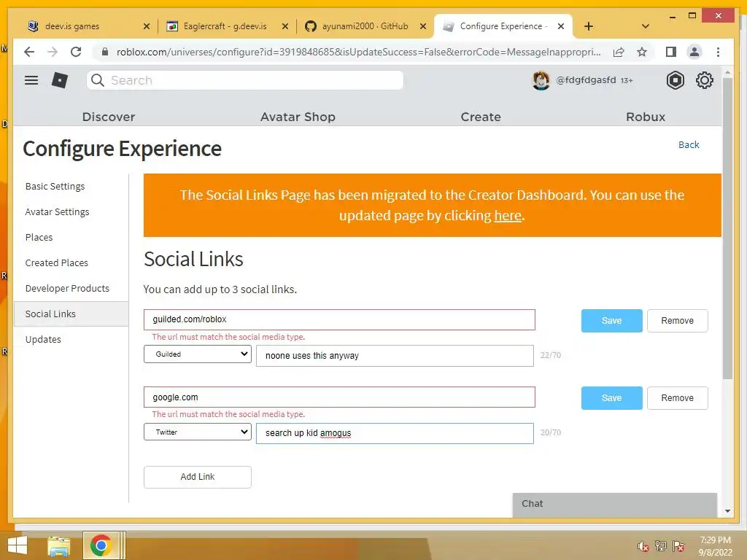Bookmark this page with the star icon
Viewport: 747px width, 560px height.
tap(642, 52)
